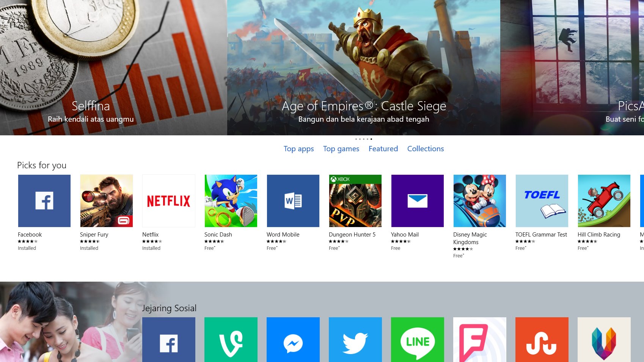The height and width of the screenshot is (362, 644).
Task: Click the "Sonic Dash" app name
Action: 218,235
